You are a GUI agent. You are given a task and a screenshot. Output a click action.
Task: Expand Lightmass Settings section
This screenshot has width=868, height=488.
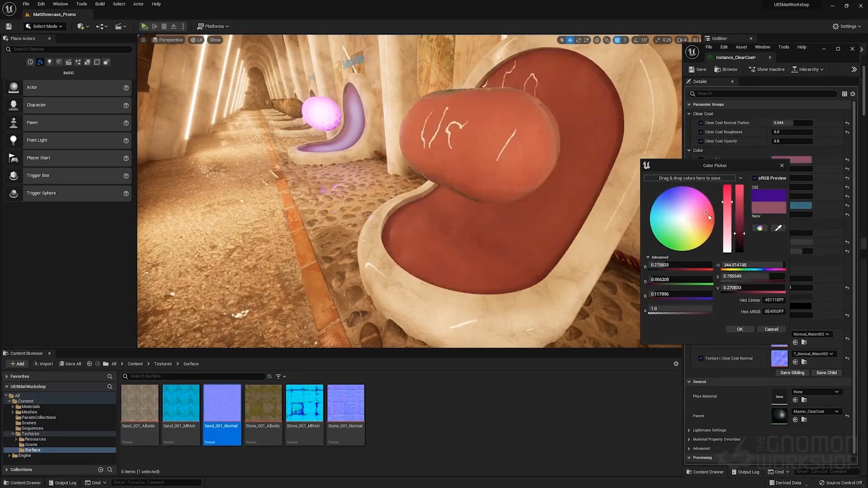tap(689, 430)
